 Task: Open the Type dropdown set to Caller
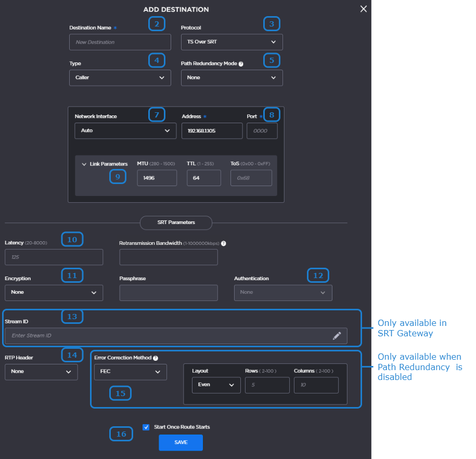click(x=120, y=78)
